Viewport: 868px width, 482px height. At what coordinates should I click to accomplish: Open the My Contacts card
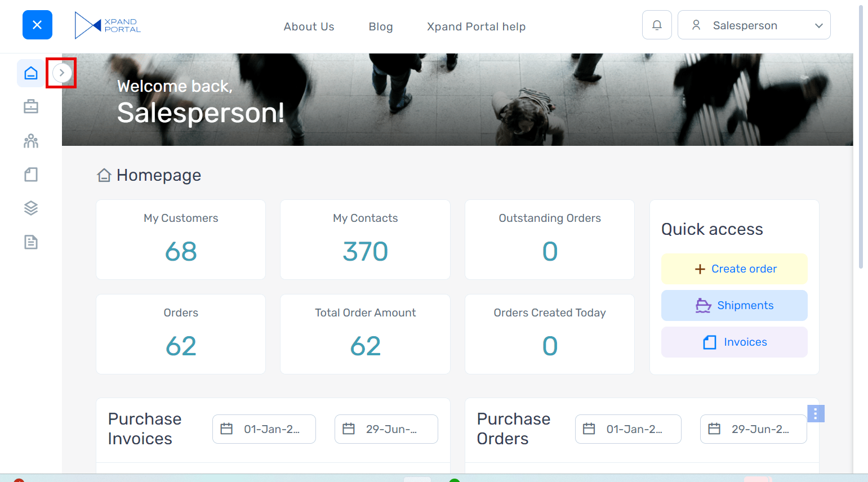tap(365, 239)
